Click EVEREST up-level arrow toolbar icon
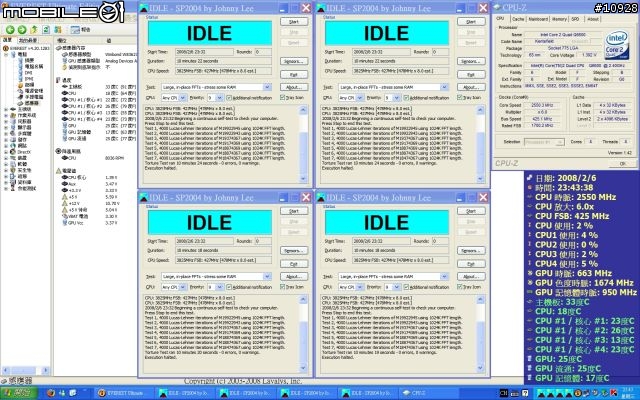Screen dimensions: 640x400 [34, 29]
